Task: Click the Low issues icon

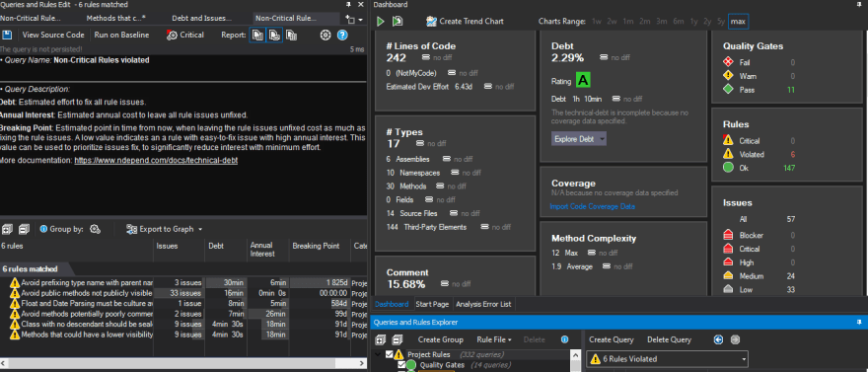Action: click(729, 289)
